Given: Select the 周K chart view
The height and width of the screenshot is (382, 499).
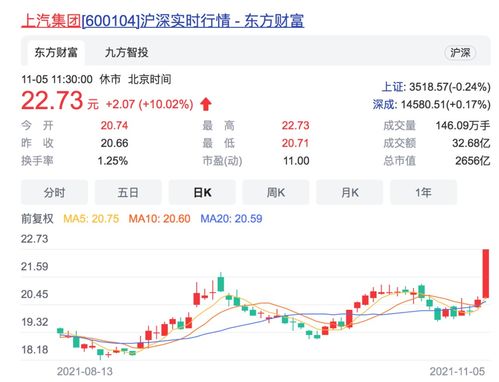Looking at the screenshot, I should click(276, 192).
